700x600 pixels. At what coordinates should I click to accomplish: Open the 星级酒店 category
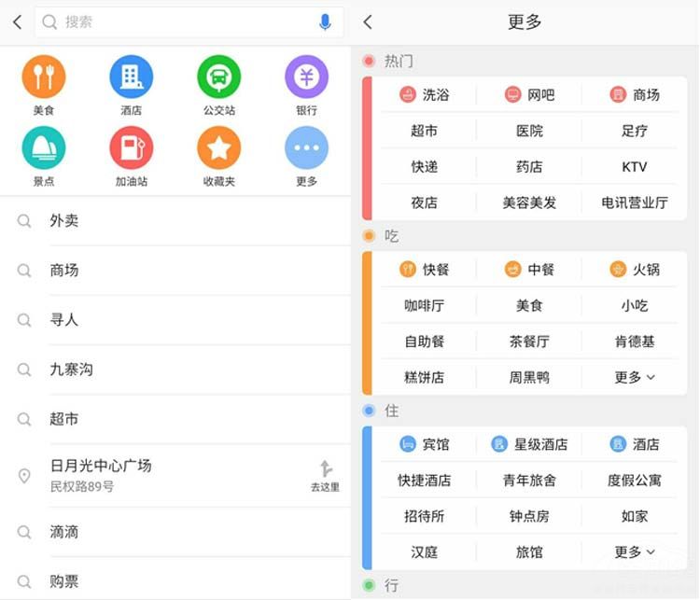pos(529,444)
